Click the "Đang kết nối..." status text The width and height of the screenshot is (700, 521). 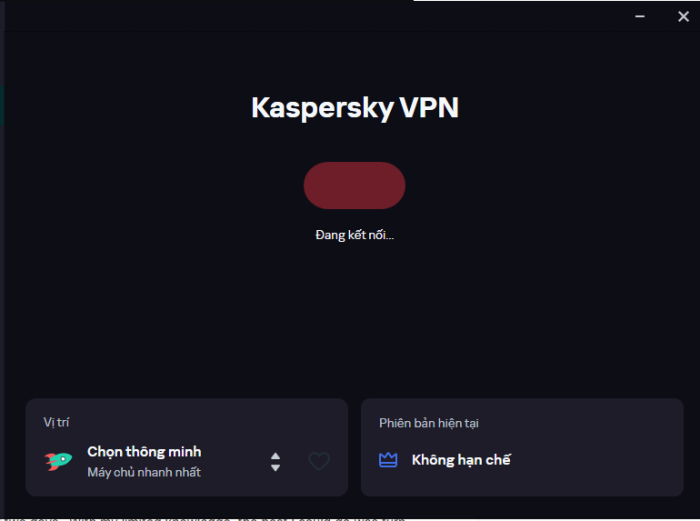pos(354,235)
